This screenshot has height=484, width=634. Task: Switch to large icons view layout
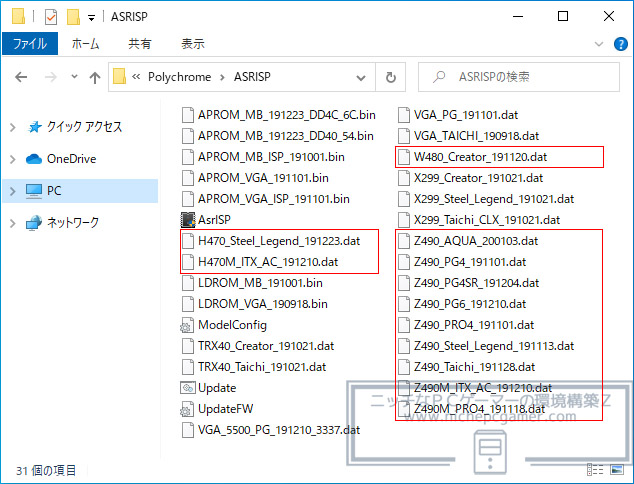point(617,469)
